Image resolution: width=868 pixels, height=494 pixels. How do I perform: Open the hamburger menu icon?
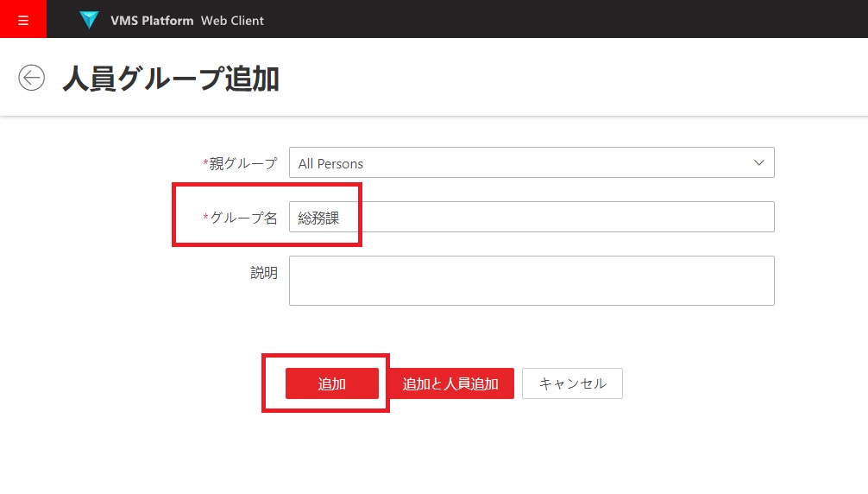point(23,19)
